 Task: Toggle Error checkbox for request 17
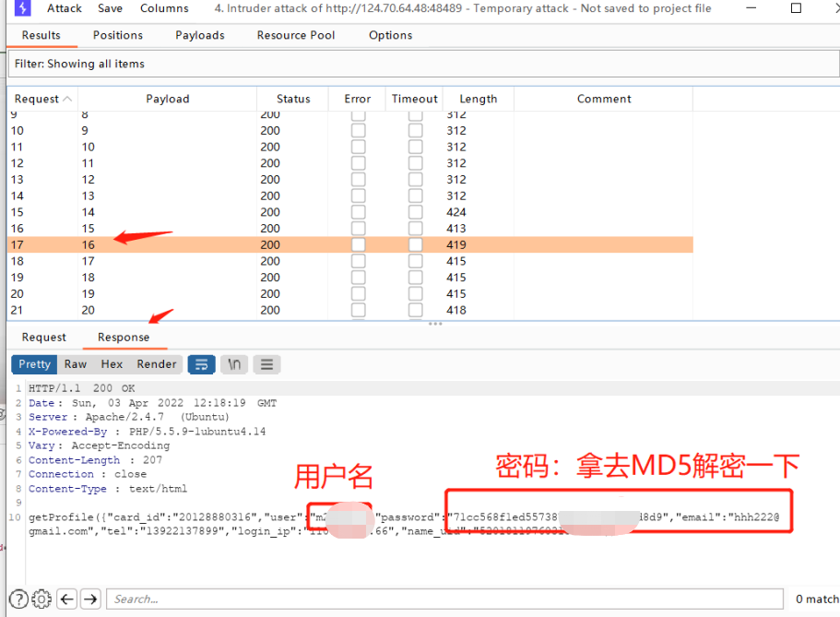coord(359,245)
